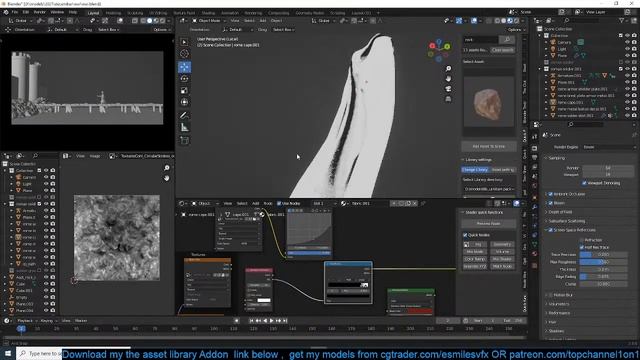Adjust the Edge Fading slider
Image resolution: width=640 pixels, height=360 pixels.
pos(603,277)
